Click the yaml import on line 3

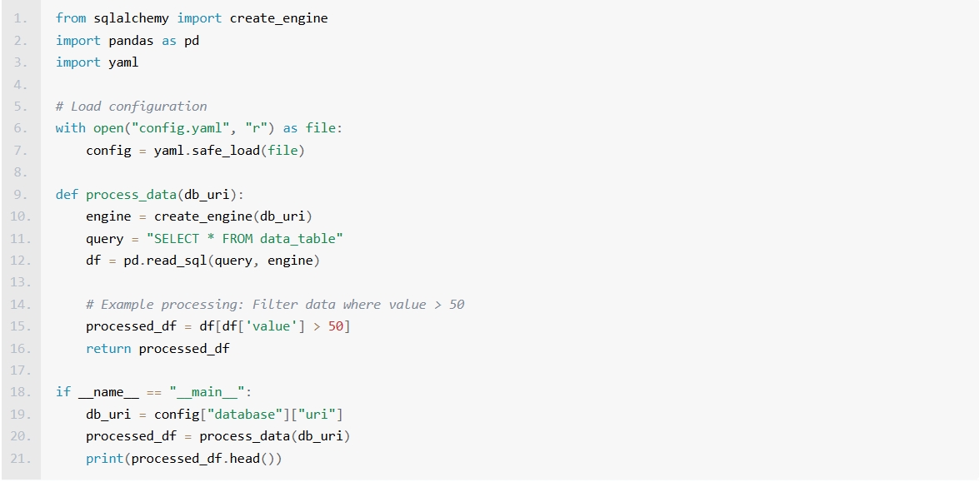pyautogui.click(x=123, y=62)
